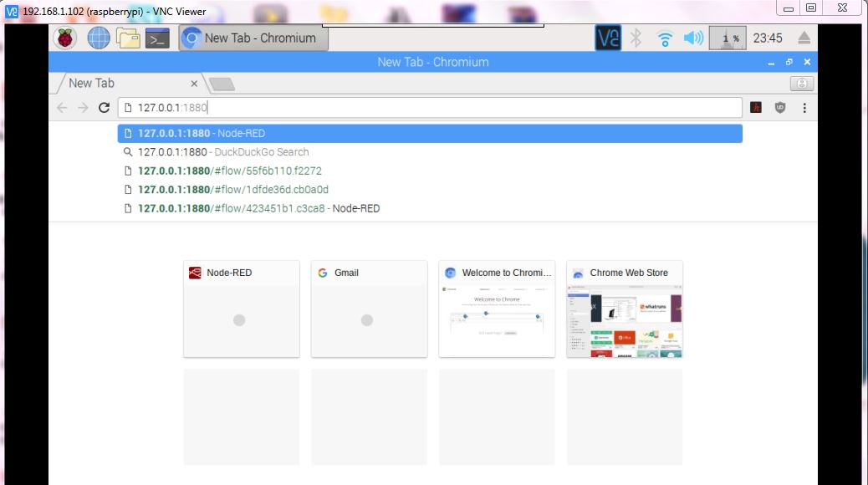The image size is (868, 485).
Task: Click the h264ify extension icon
Action: click(756, 107)
